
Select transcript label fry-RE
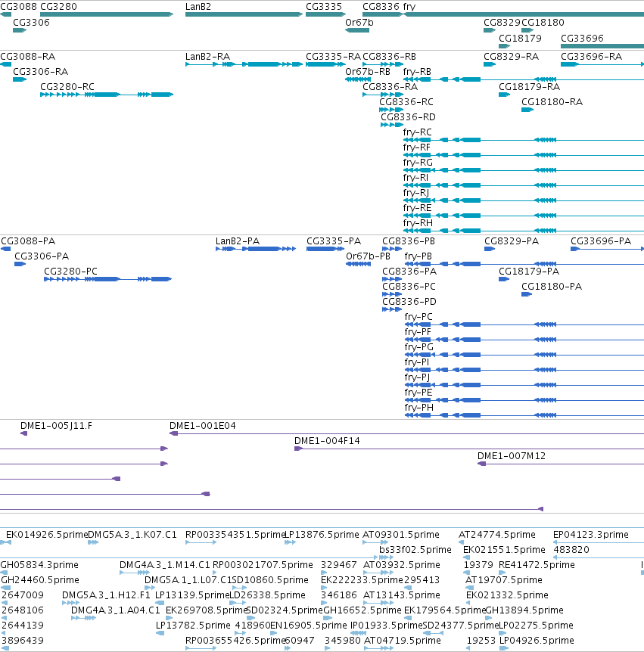(x=417, y=208)
